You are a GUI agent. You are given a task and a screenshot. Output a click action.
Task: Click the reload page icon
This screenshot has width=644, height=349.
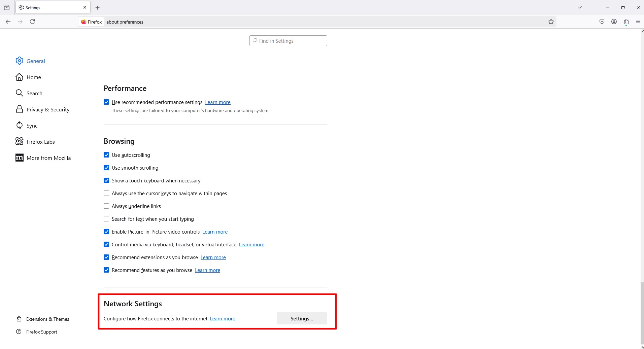pos(32,22)
